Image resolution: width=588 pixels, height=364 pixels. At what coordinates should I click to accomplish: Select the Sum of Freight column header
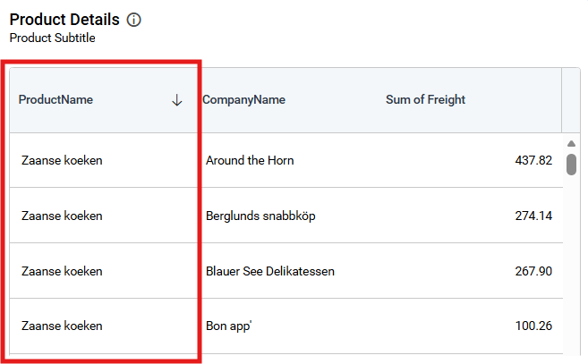[425, 100]
